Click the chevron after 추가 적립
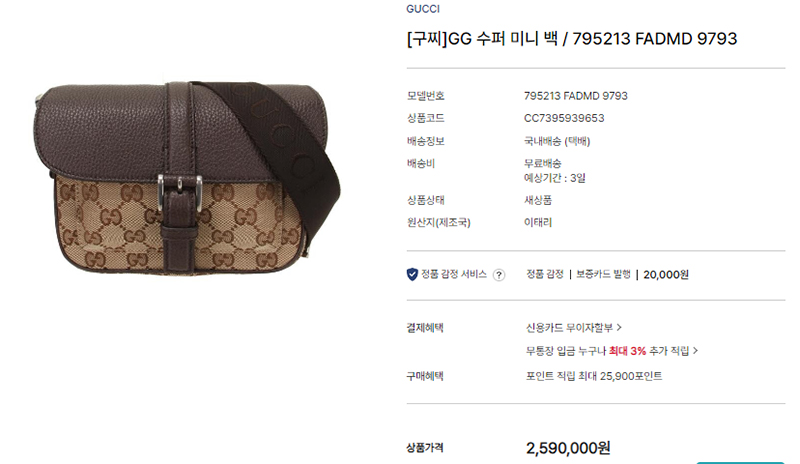The image size is (800, 464). pyautogui.click(x=695, y=351)
